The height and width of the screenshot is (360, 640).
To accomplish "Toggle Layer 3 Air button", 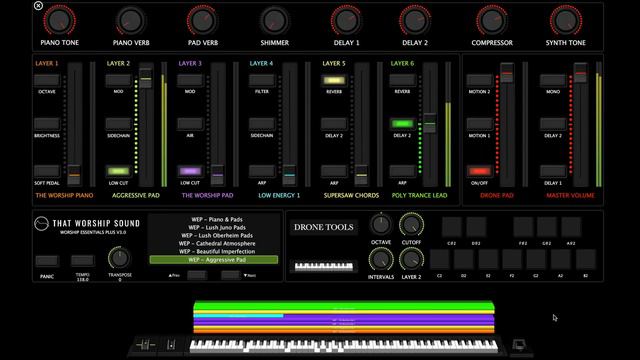I will coord(190,124).
